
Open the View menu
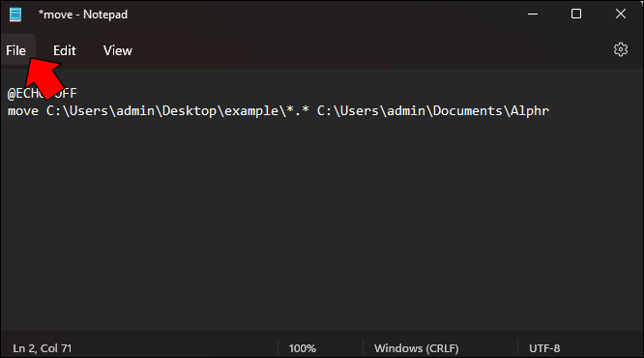tap(117, 50)
